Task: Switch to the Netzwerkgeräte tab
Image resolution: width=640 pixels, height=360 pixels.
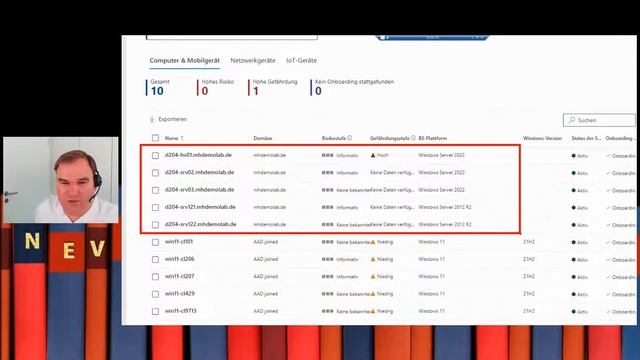Action: (x=253, y=60)
